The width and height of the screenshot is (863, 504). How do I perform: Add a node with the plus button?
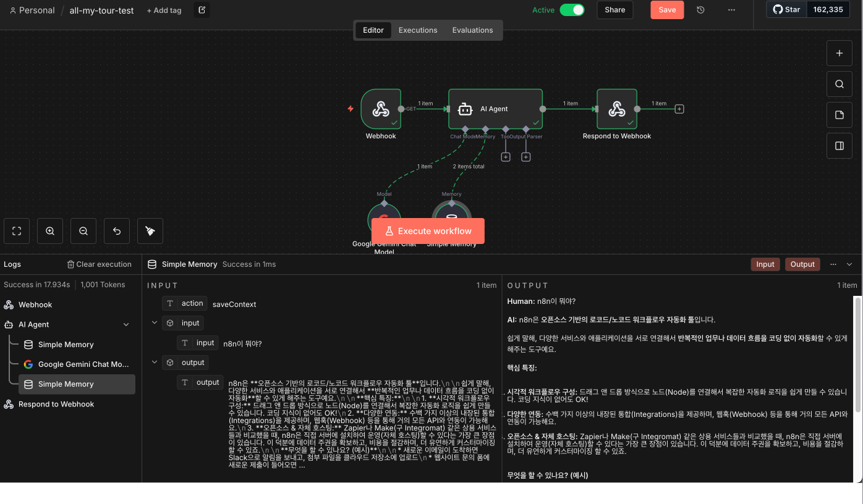click(840, 53)
